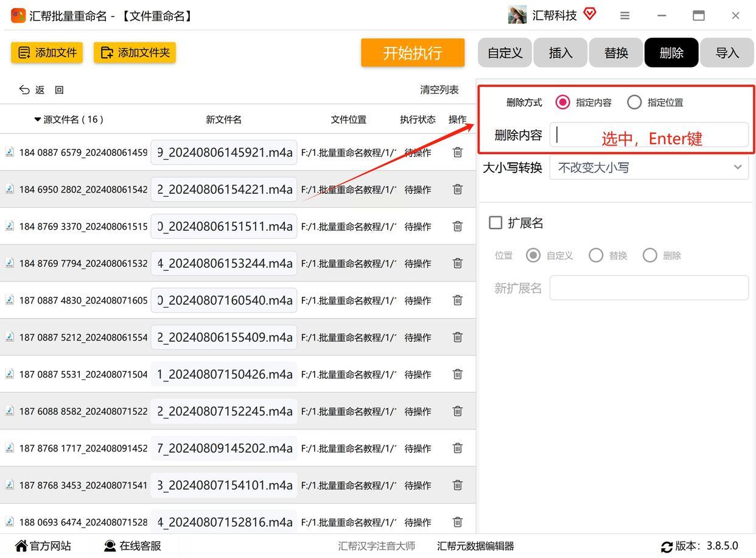The image size is (756, 558).
Task: Open the 导入 tab
Action: [x=727, y=53]
